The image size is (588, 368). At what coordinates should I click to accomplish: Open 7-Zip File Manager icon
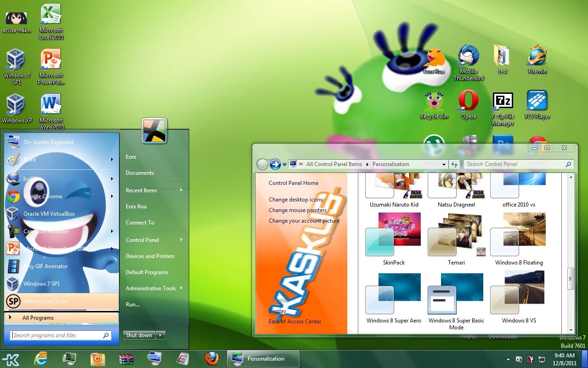(503, 109)
